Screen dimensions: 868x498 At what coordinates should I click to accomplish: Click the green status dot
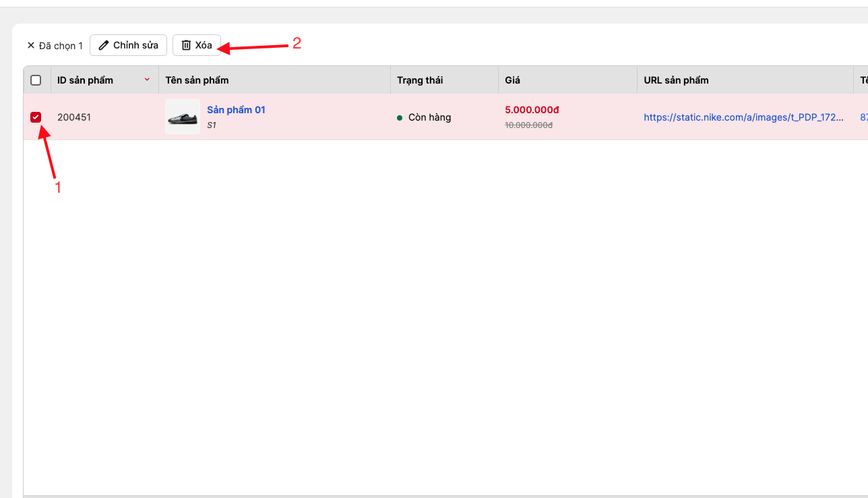(x=400, y=118)
